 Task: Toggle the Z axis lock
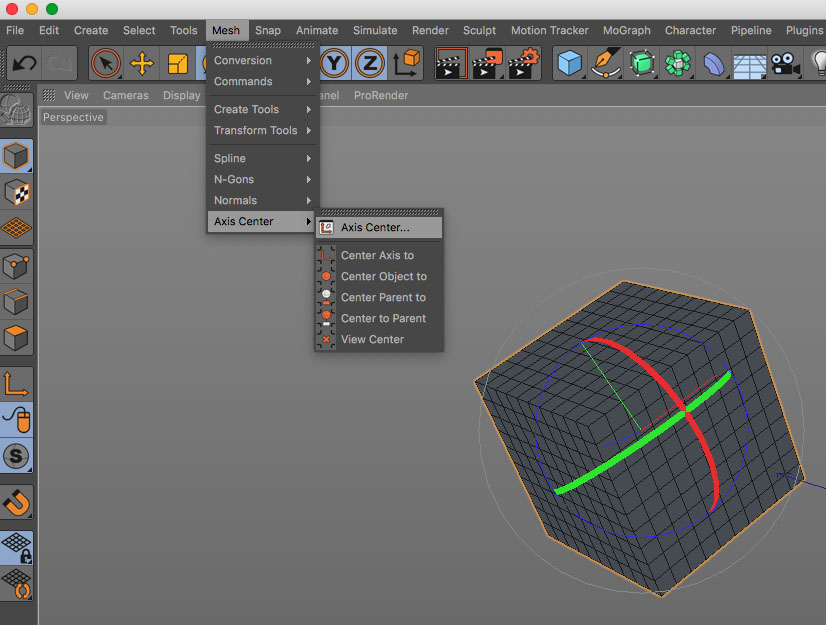[x=369, y=65]
